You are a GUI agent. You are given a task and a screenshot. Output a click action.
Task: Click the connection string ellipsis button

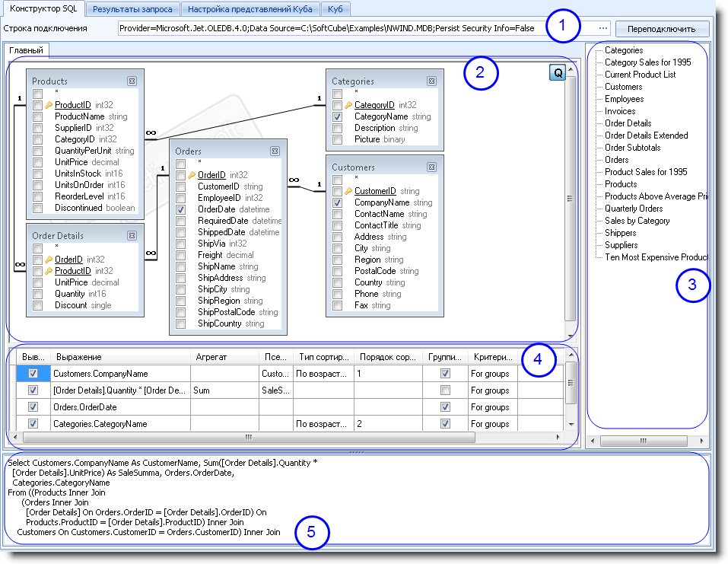(603, 28)
